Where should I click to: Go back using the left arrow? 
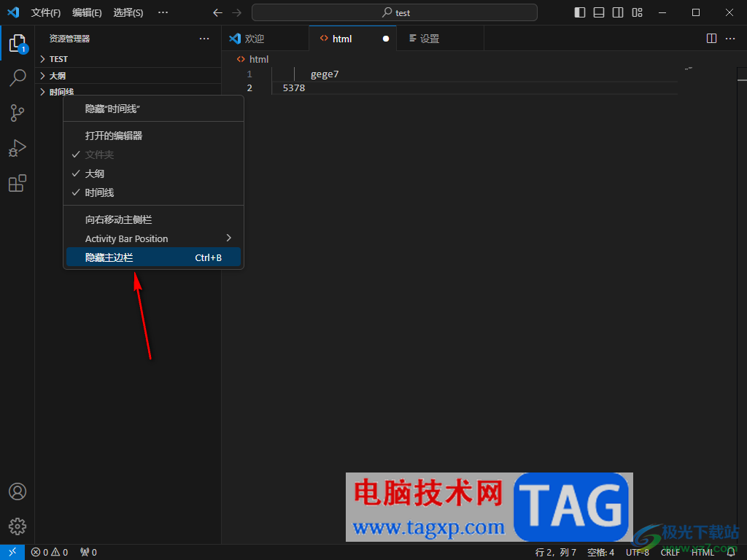pos(217,13)
